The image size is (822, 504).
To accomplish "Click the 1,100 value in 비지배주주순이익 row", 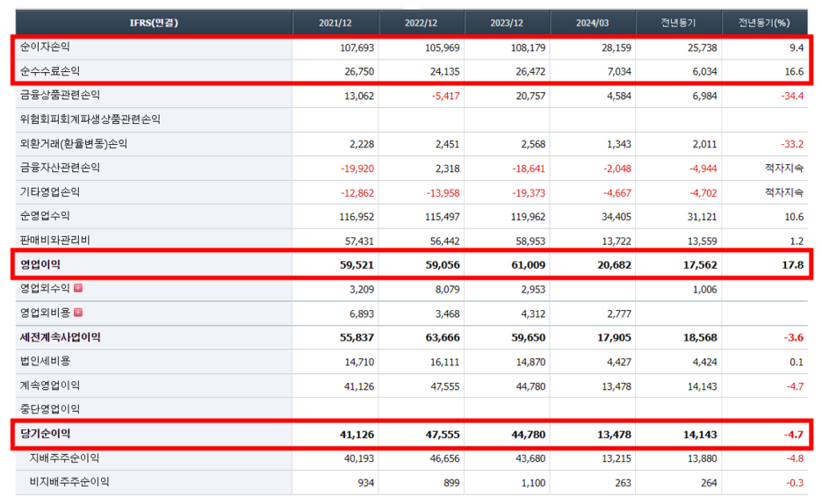I will tap(533, 483).
